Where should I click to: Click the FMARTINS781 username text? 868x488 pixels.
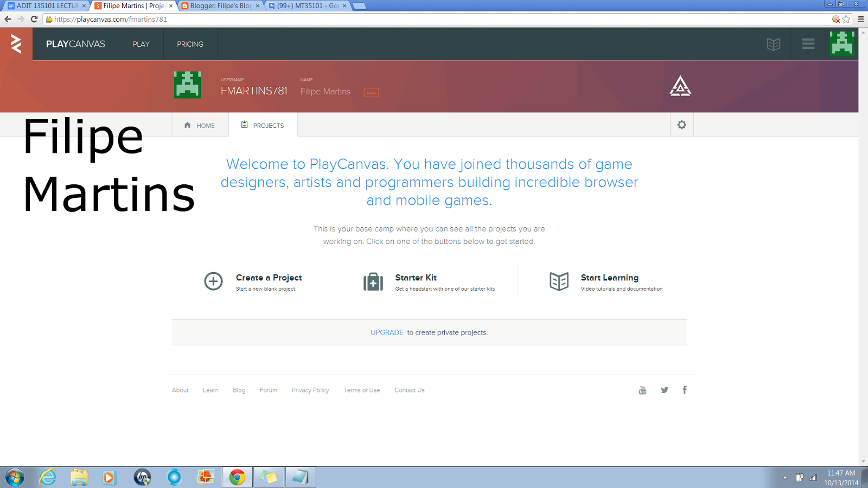tap(254, 91)
